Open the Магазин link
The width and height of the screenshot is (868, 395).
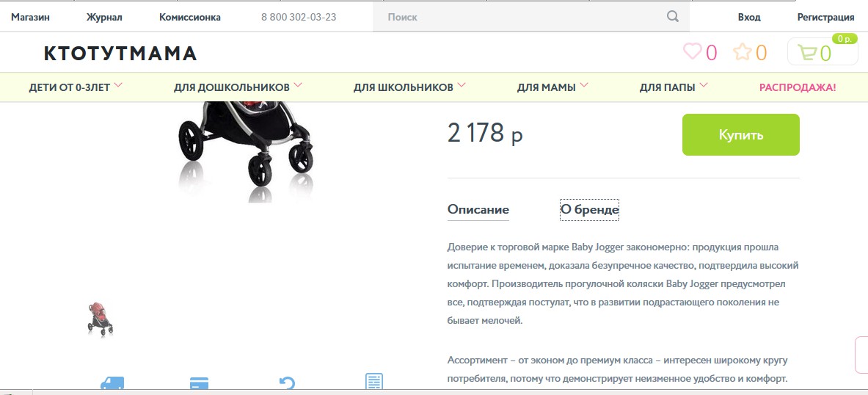click(x=30, y=17)
